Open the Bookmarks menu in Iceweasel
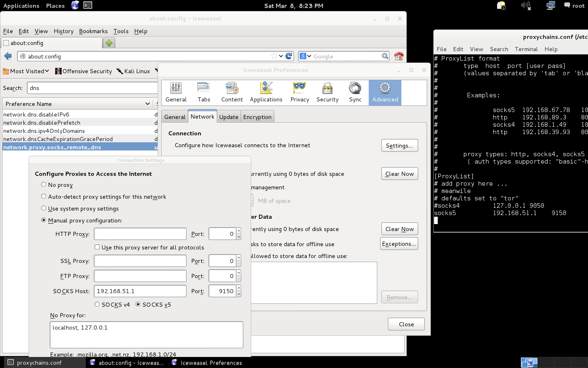 click(x=94, y=31)
